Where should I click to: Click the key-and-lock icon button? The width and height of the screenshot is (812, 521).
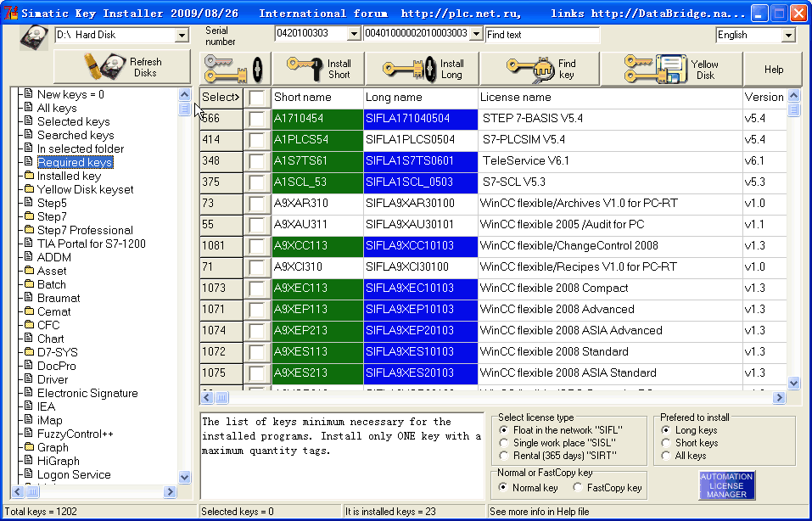(235, 68)
